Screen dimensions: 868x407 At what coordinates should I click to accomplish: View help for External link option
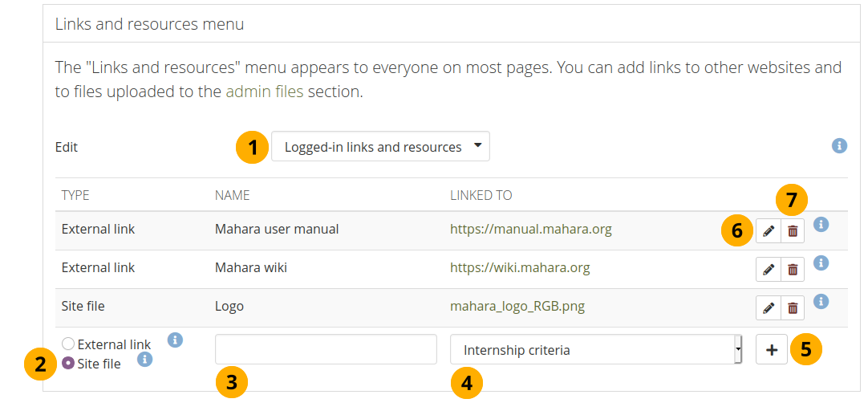pyautogui.click(x=175, y=340)
